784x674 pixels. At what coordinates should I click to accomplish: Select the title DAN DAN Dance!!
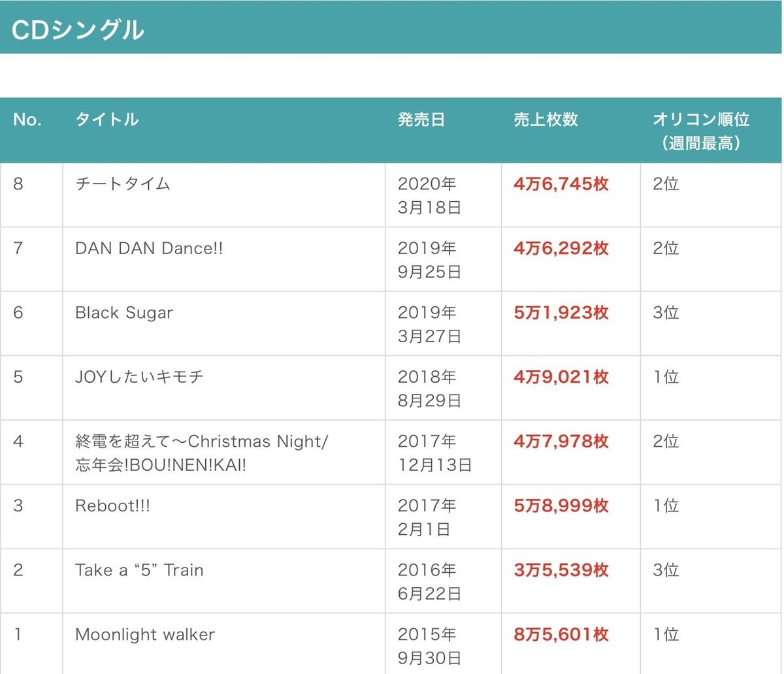pyautogui.click(x=149, y=248)
